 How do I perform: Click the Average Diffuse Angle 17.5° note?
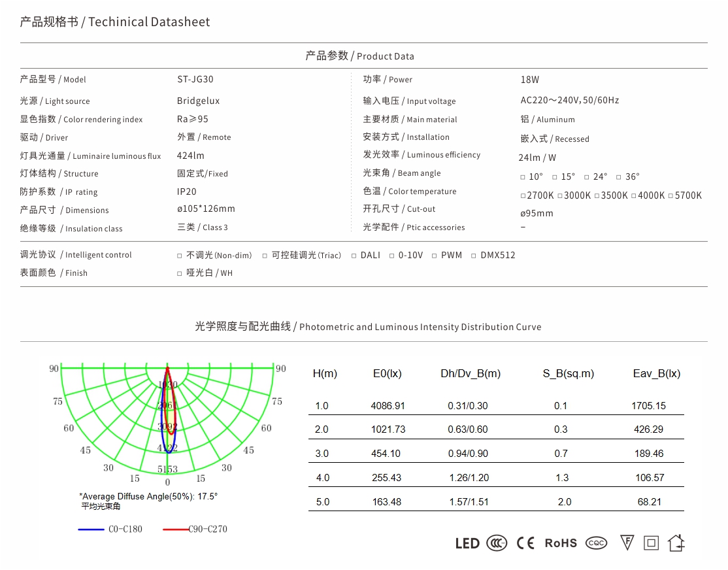pyautogui.click(x=148, y=497)
